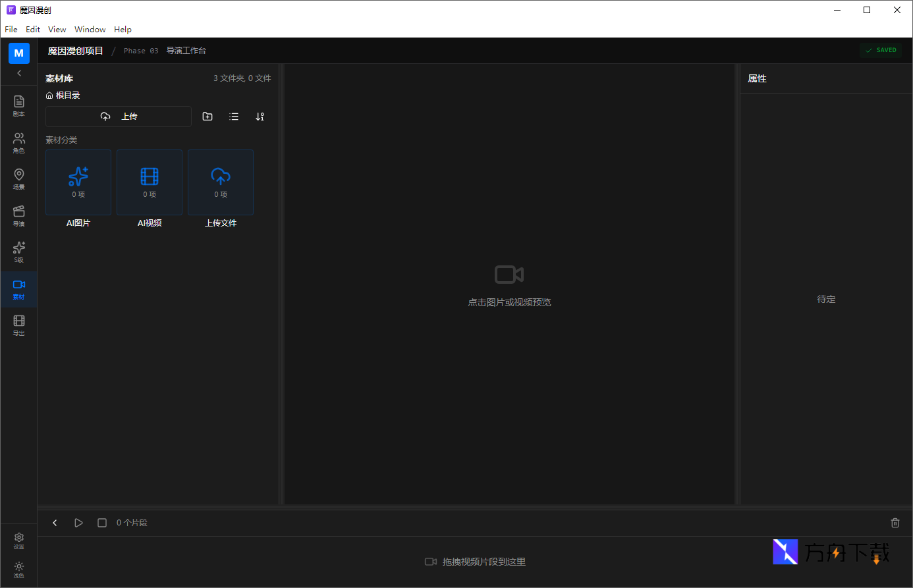Switch to the 导演 director section
The image size is (913, 588).
(18, 215)
